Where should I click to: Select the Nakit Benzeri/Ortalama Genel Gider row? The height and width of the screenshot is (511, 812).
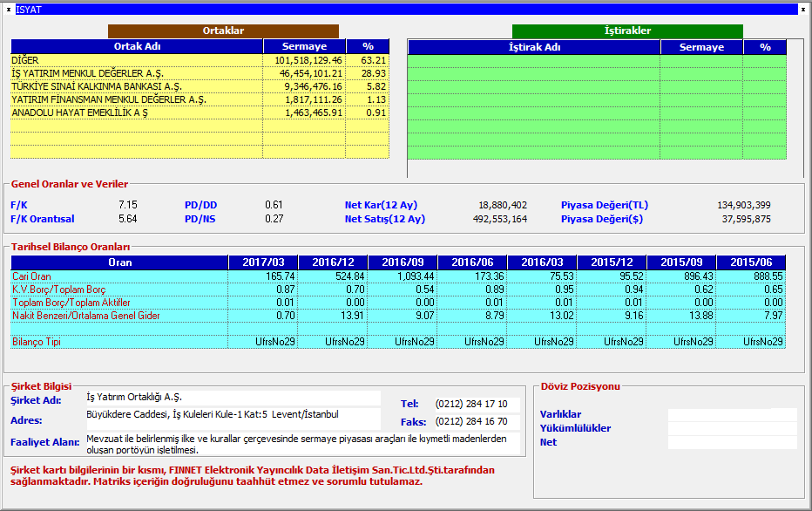coord(397,315)
